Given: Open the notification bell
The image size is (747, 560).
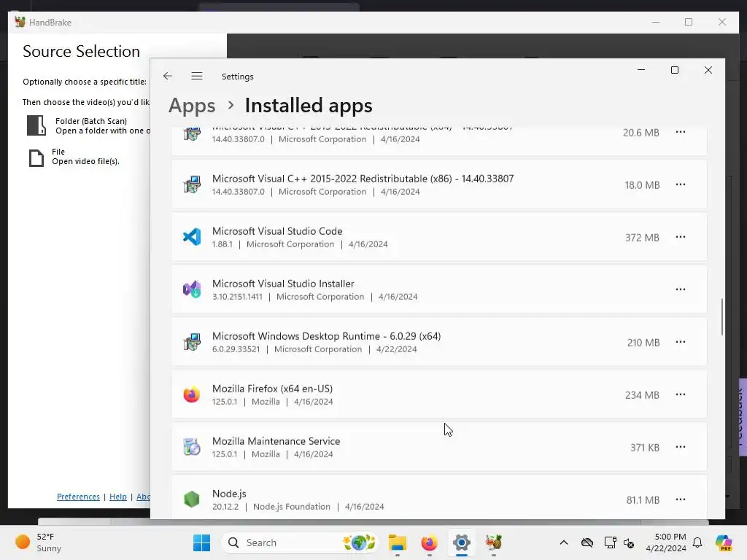Looking at the screenshot, I should (x=697, y=542).
